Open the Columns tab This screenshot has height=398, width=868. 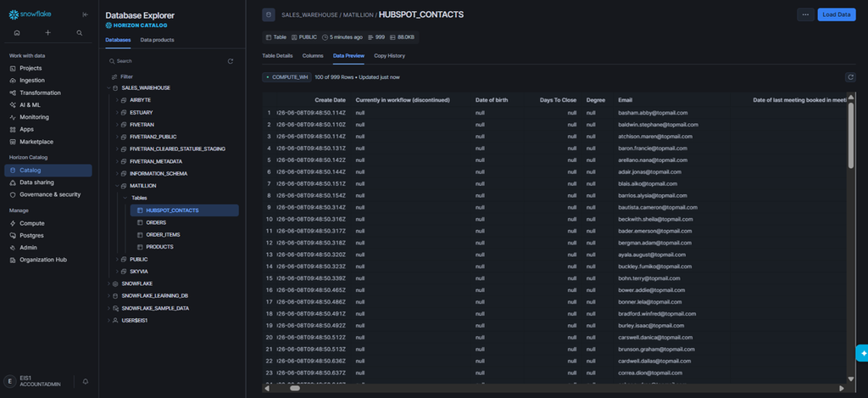(313, 56)
